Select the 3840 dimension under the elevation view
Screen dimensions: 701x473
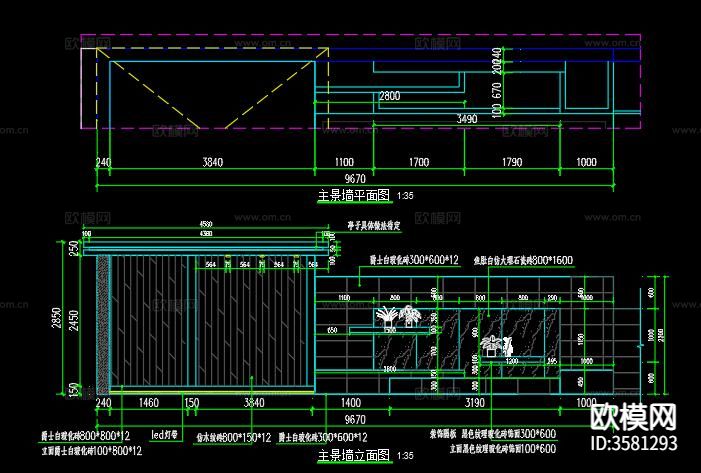pos(254,402)
